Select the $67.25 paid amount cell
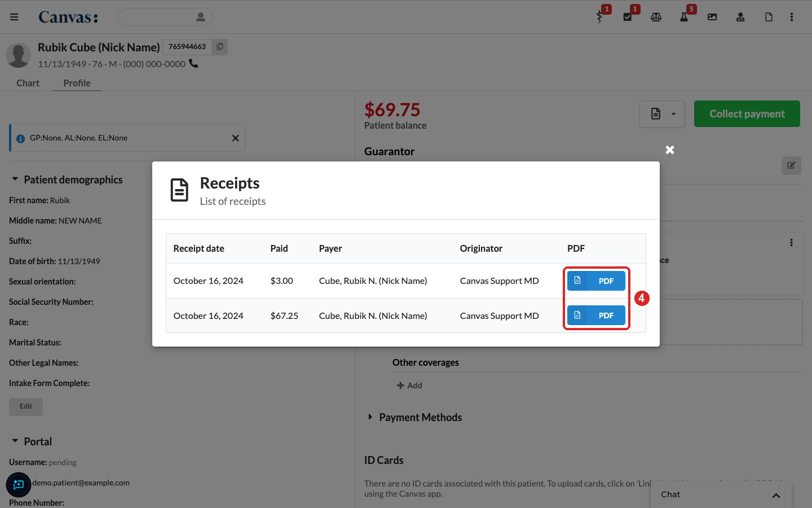Screen dimensions: 812x508 click(284, 316)
